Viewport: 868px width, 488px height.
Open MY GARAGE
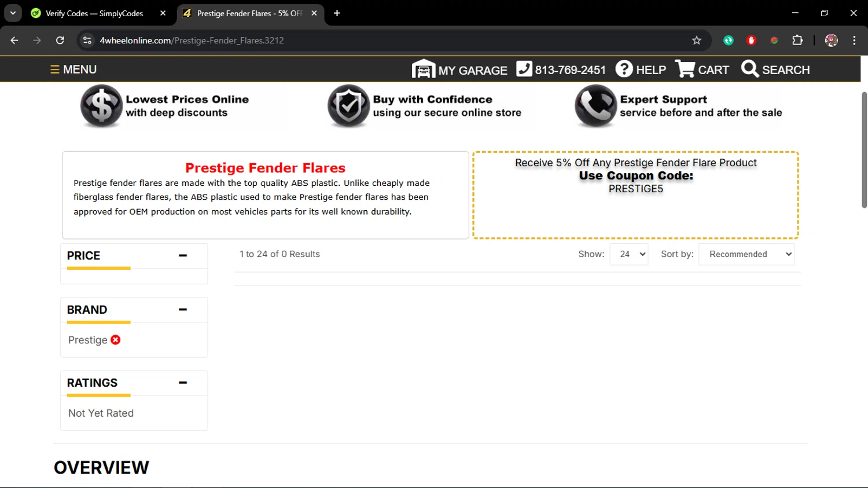(459, 69)
